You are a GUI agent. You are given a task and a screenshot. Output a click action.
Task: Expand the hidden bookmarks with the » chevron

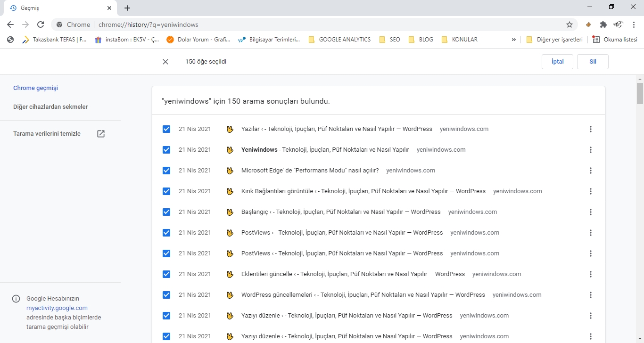coord(513,40)
